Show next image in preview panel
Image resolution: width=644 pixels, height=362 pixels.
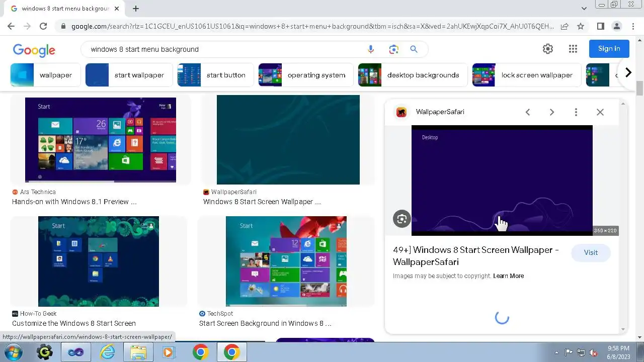tap(552, 112)
